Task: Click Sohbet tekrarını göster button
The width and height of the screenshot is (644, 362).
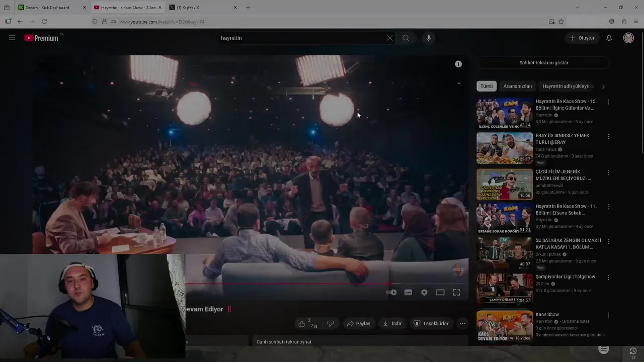Action: click(x=543, y=63)
